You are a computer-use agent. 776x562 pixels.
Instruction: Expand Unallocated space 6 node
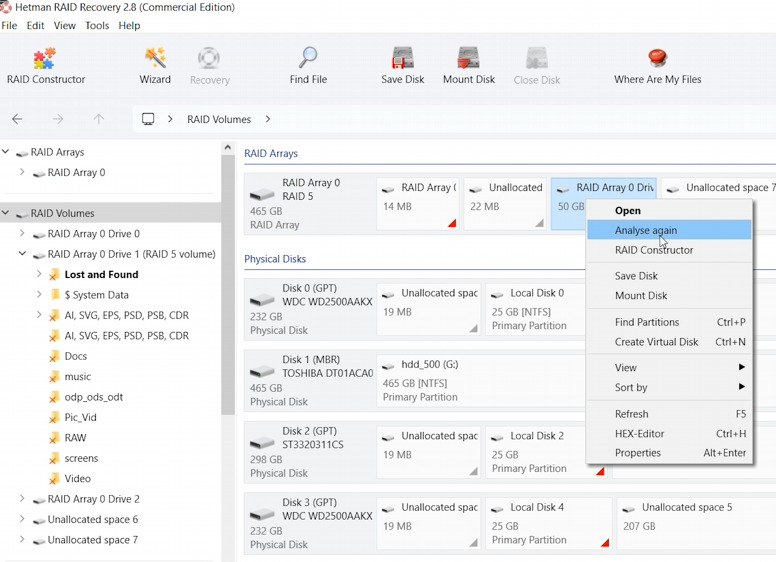coord(22,519)
